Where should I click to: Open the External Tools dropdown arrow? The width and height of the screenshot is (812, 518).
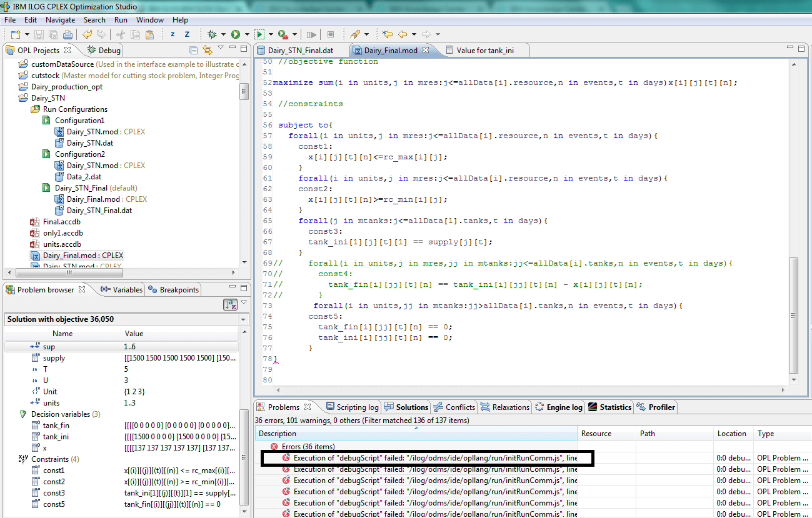point(294,34)
